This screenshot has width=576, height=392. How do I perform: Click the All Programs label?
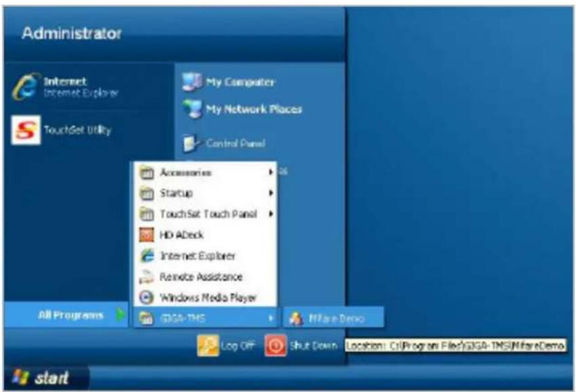click(x=70, y=315)
